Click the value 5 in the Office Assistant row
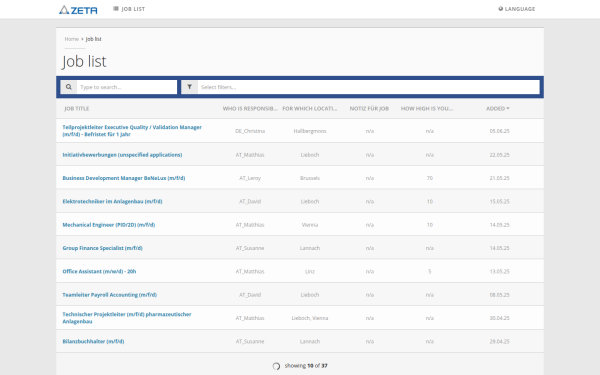 (x=430, y=272)
